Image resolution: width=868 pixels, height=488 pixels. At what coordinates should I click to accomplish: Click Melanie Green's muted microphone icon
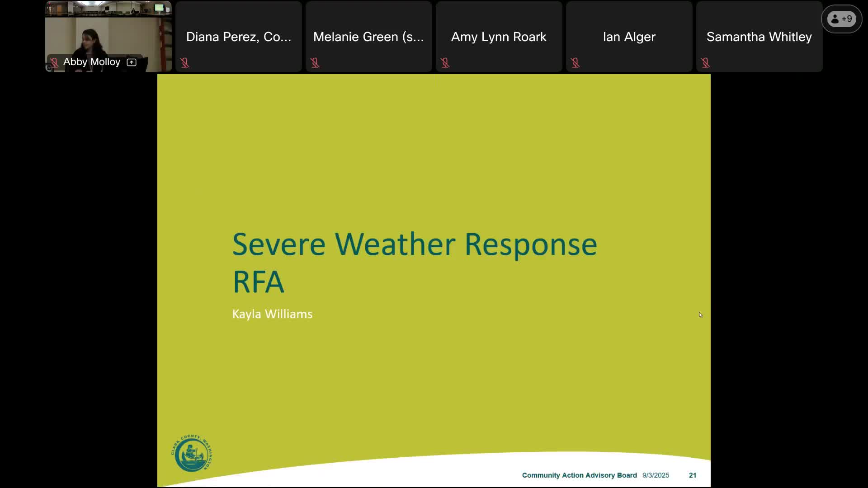(x=315, y=63)
